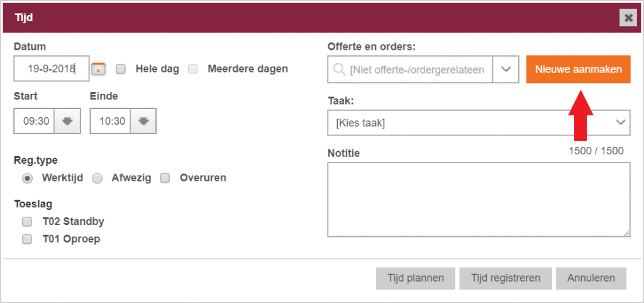Cancel with the Annuleren button
Screen dimensions: 644x303
[x=591, y=278]
